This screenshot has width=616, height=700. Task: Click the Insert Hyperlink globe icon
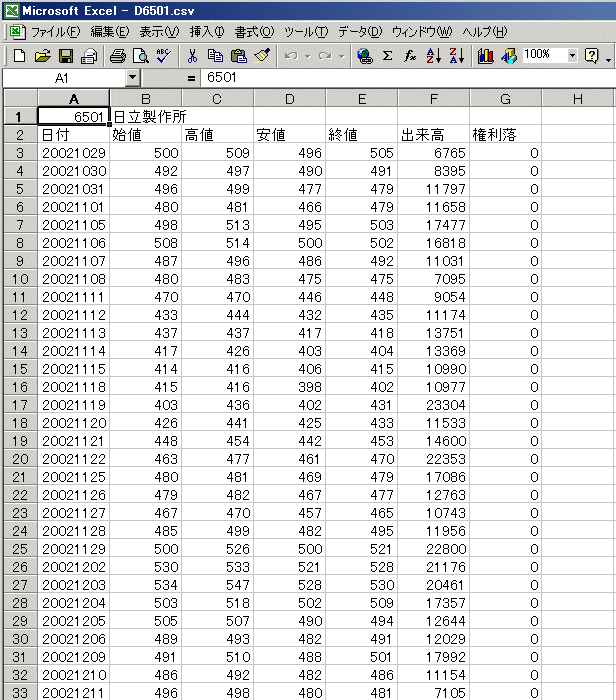(x=365, y=56)
